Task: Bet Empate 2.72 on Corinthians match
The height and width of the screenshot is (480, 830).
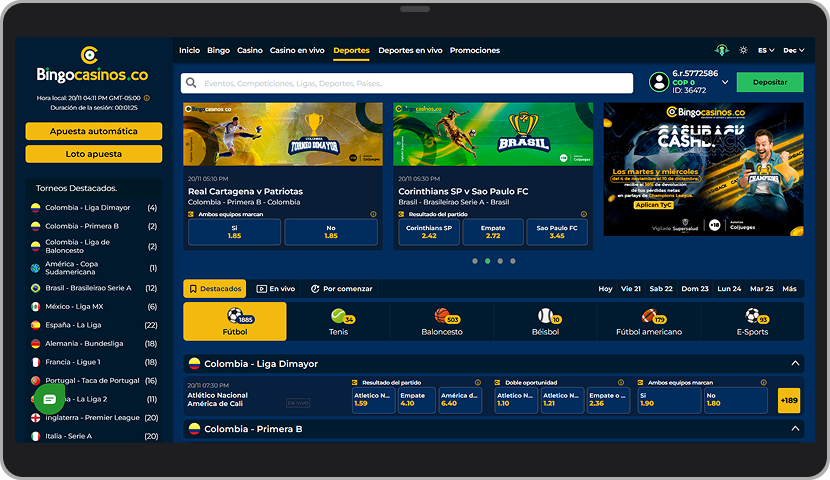Action: [x=493, y=232]
